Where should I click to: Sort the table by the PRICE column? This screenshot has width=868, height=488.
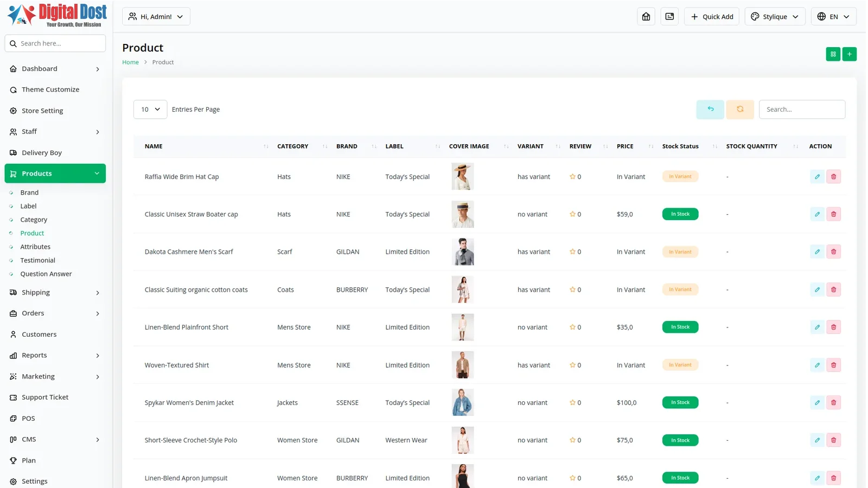click(625, 146)
